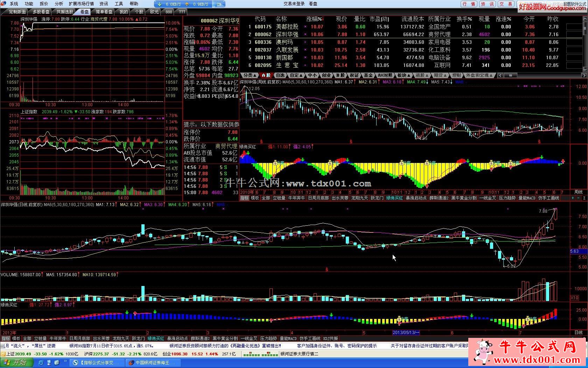Open the 功能 menu
The height and width of the screenshot is (368, 588).
pos(29,4)
